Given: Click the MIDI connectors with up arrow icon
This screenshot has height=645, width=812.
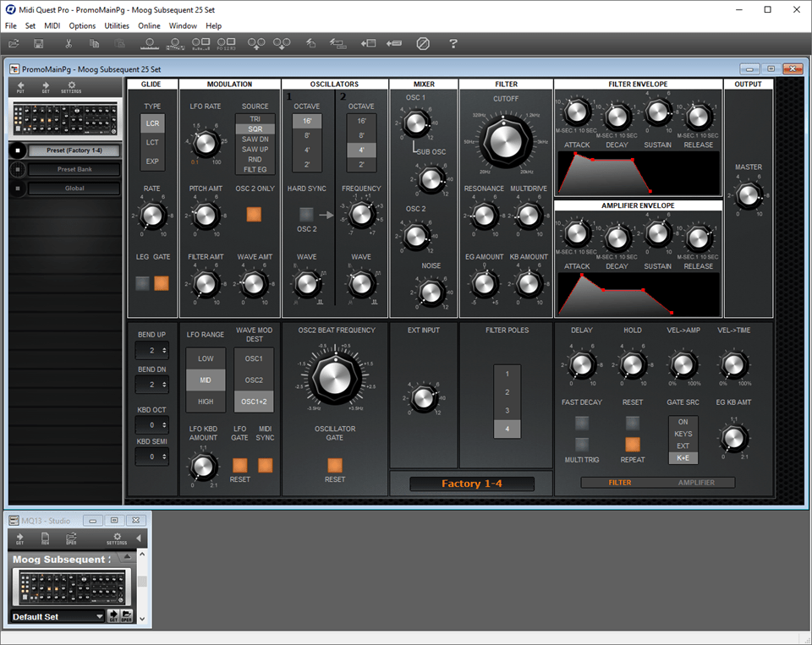Looking at the screenshot, I should [256, 44].
